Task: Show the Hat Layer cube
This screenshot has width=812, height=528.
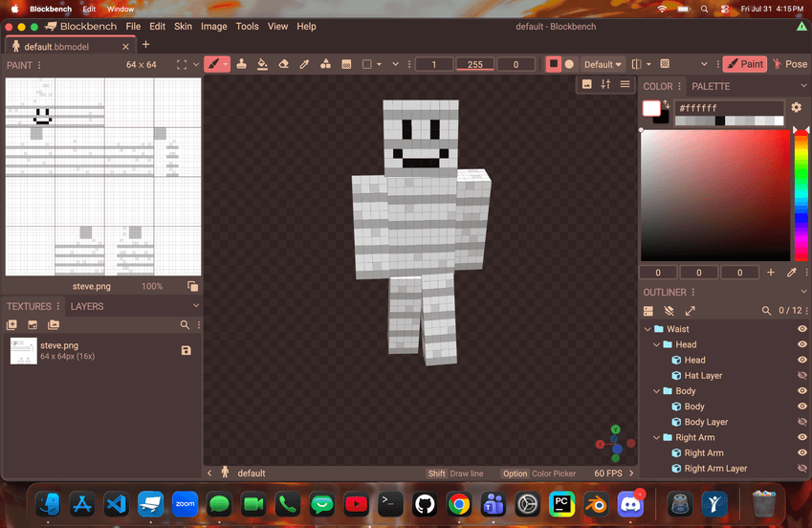Action: coord(802,376)
